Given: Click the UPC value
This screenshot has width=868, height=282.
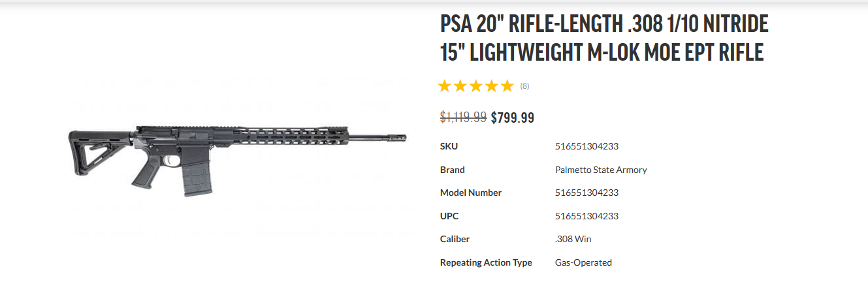Looking at the screenshot, I should click(587, 216).
